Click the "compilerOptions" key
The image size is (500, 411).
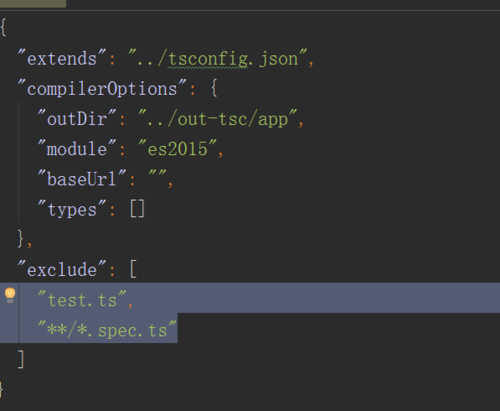point(102,89)
